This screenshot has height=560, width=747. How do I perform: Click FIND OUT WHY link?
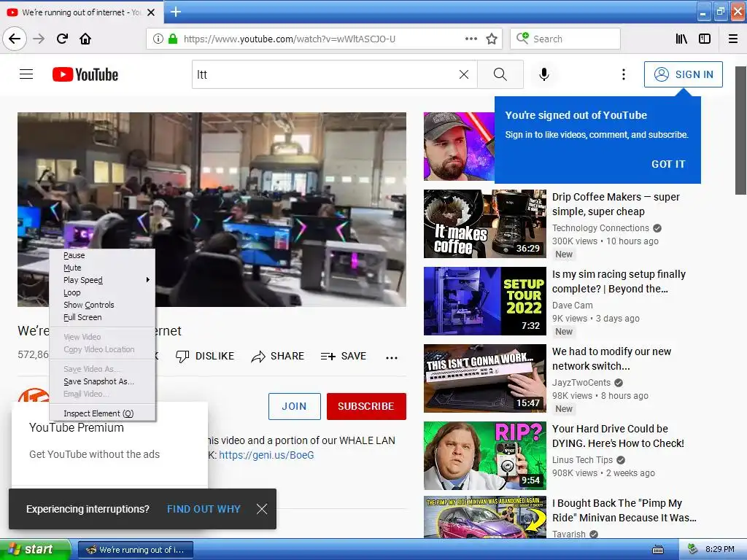204,509
